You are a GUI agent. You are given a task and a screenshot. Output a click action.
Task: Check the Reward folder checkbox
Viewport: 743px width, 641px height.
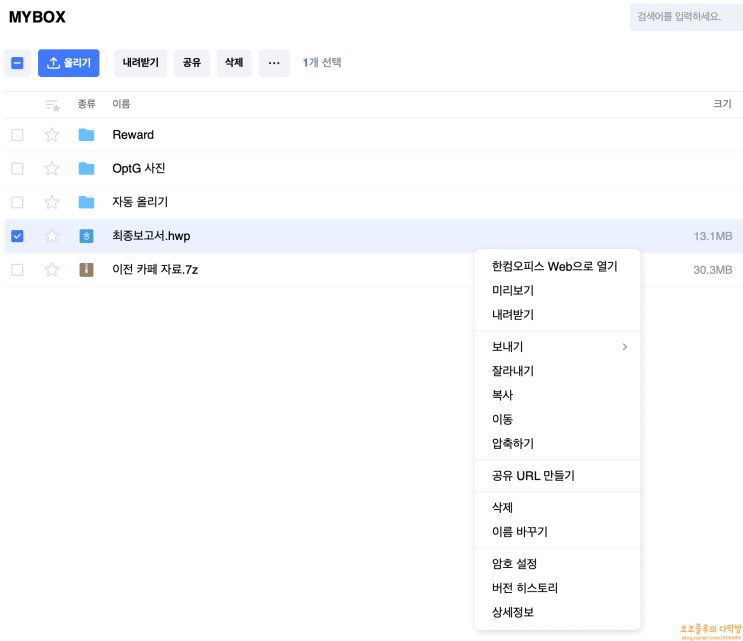pos(17,135)
